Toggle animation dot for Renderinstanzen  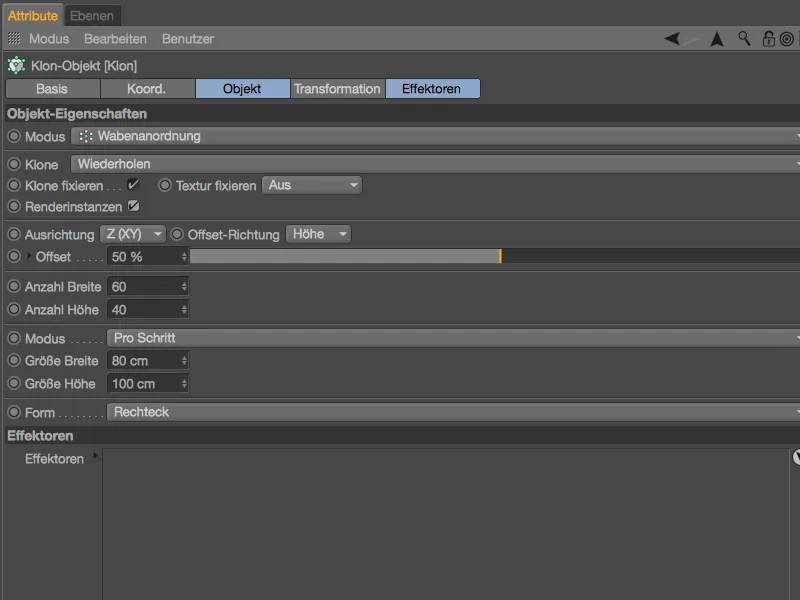[14, 206]
